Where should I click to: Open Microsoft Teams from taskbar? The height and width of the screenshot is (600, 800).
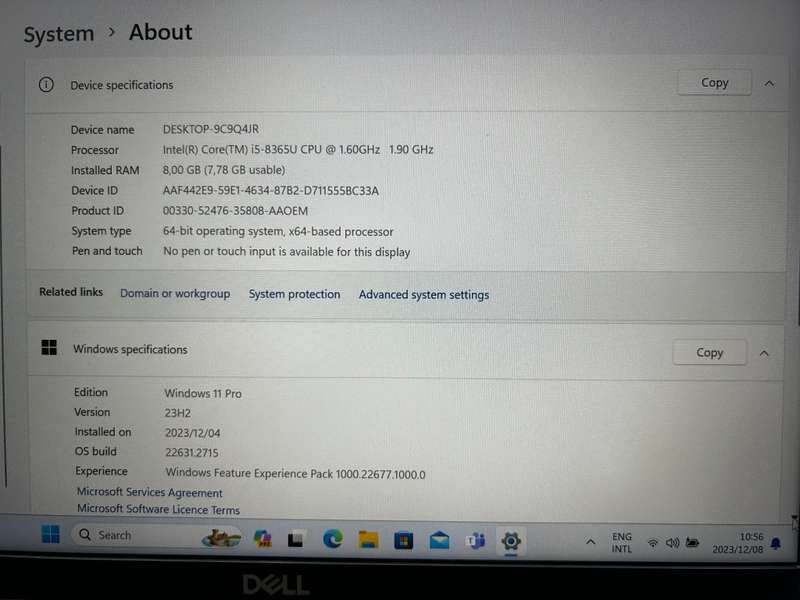pyautogui.click(x=476, y=541)
